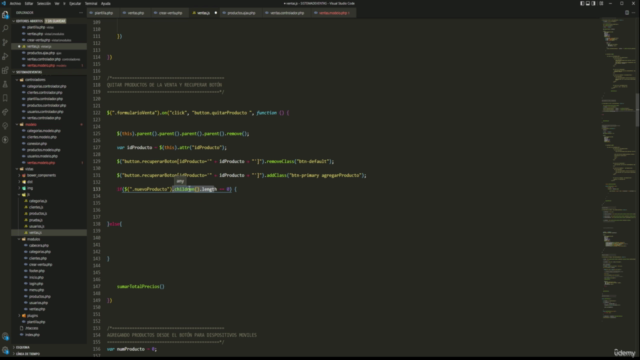Image resolution: width=640 pixels, height=360 pixels.
Task: Select productos.ajax.php in open editors list
Action: tap(49, 53)
